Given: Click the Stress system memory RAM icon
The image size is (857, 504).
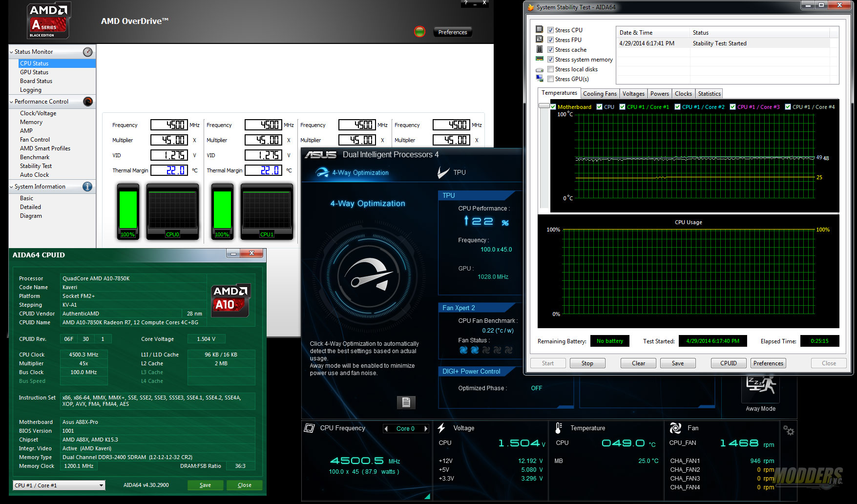Looking at the screenshot, I should [x=540, y=59].
